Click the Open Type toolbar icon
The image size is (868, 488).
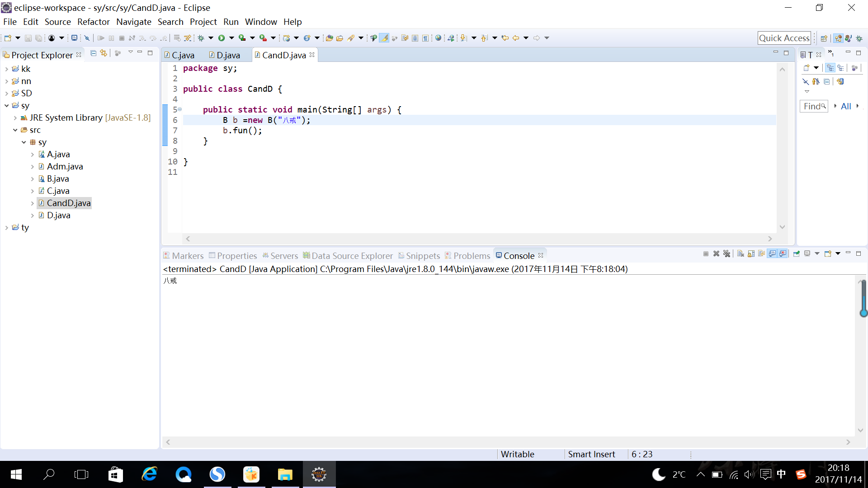click(329, 38)
